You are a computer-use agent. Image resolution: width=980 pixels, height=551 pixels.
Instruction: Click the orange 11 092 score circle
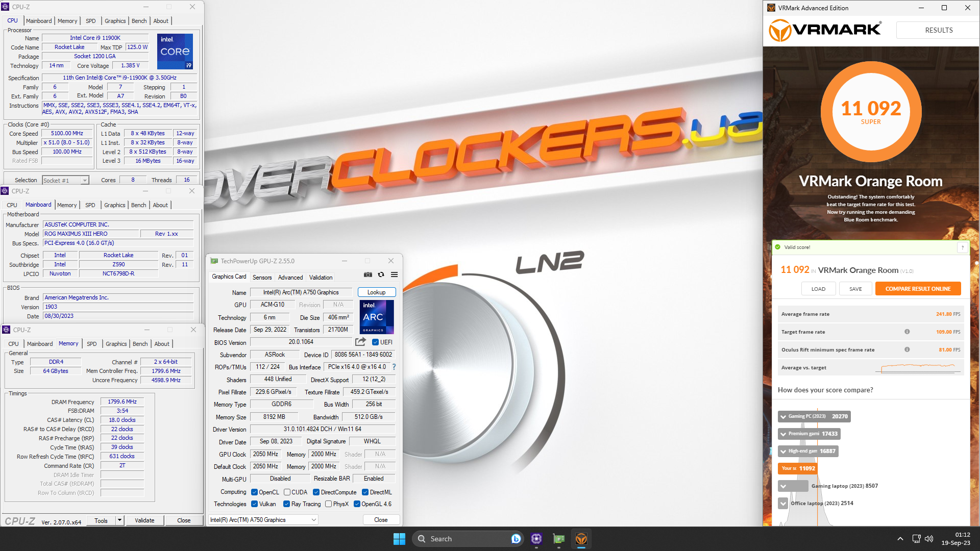871,112
